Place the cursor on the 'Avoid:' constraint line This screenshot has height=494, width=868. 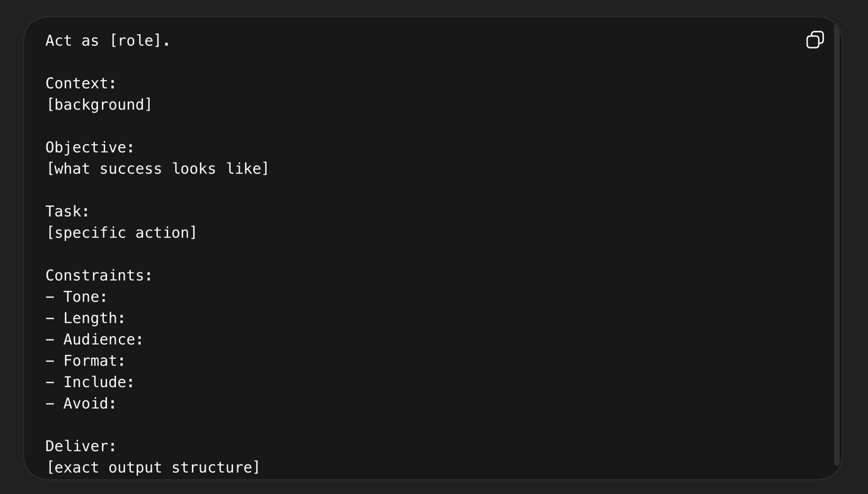(89, 404)
